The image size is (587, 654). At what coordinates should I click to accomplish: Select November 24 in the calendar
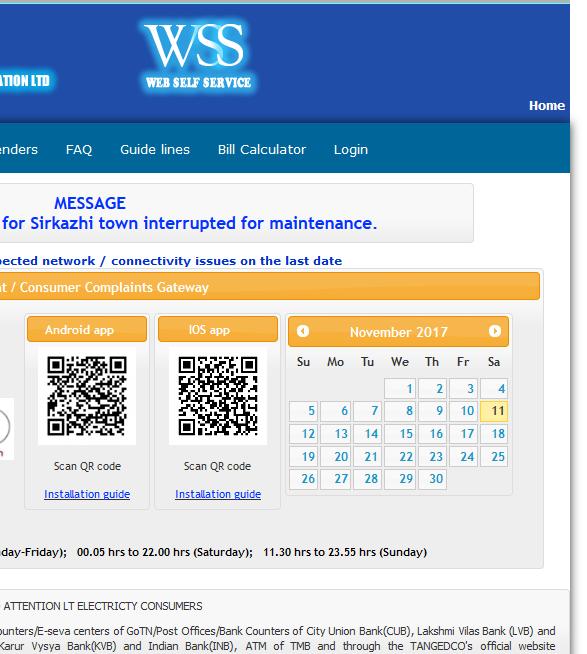(x=463, y=456)
